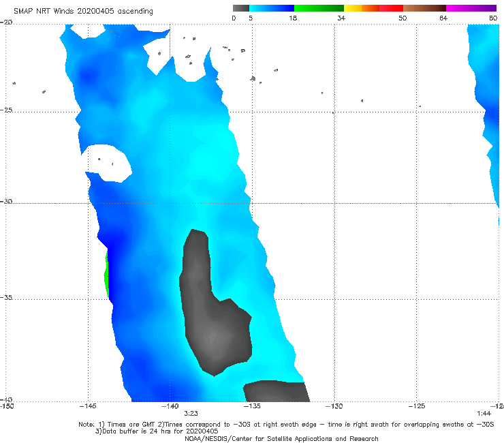Click the longitude label '-130'
The height and width of the screenshot is (443, 504).
point(334,406)
